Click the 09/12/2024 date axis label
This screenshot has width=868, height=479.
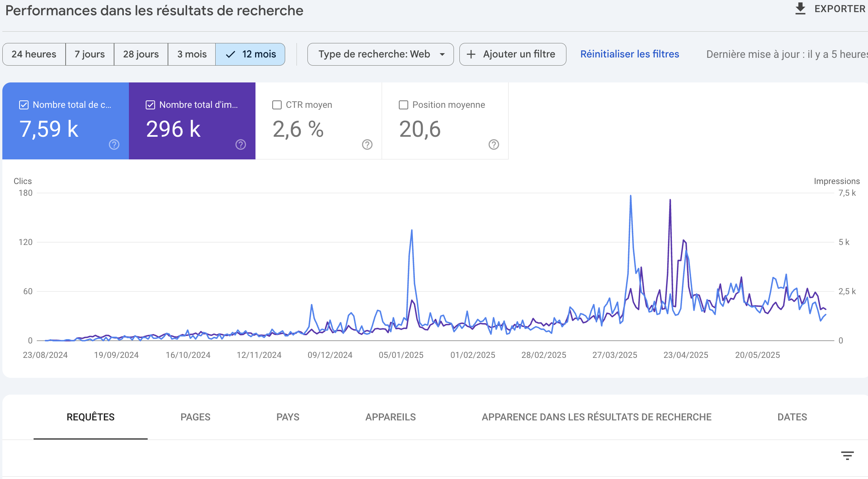(330, 355)
